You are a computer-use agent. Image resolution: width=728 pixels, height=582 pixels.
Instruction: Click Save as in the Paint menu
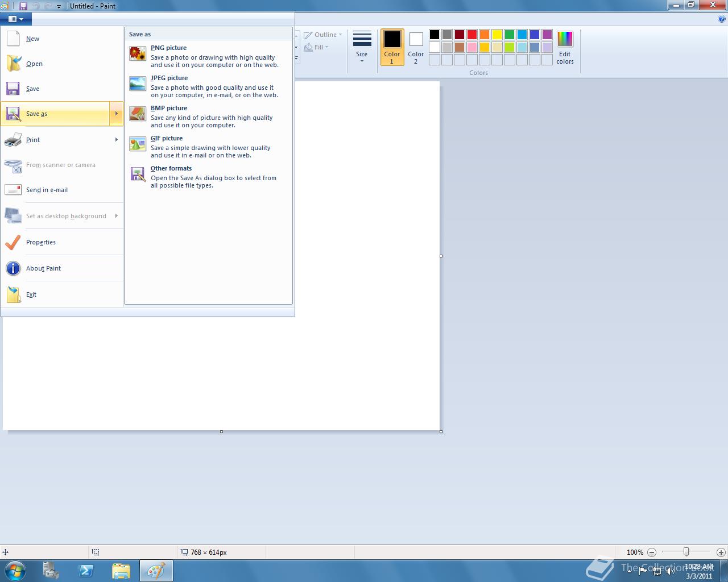55,114
